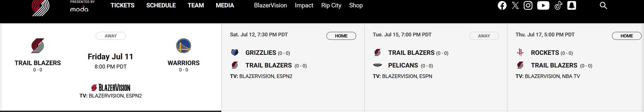This screenshot has width=644, height=112.
Task: Open the X (Twitter) social icon
Action: pyautogui.click(x=515, y=5)
